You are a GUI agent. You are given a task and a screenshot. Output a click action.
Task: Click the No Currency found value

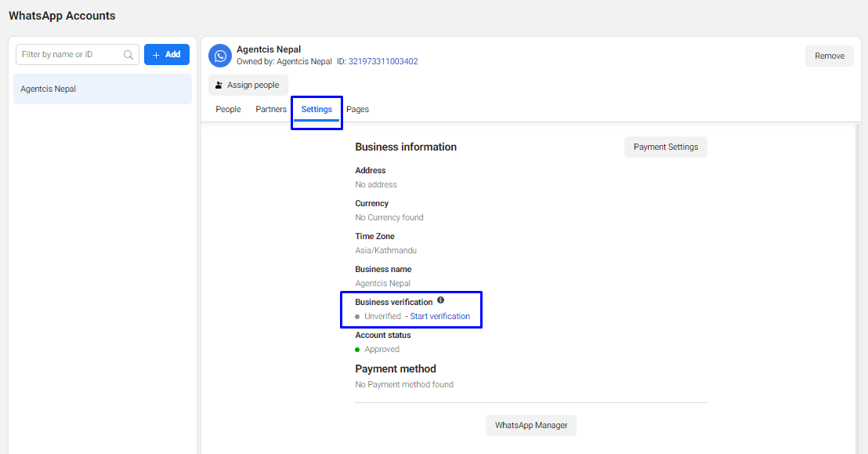click(x=389, y=217)
